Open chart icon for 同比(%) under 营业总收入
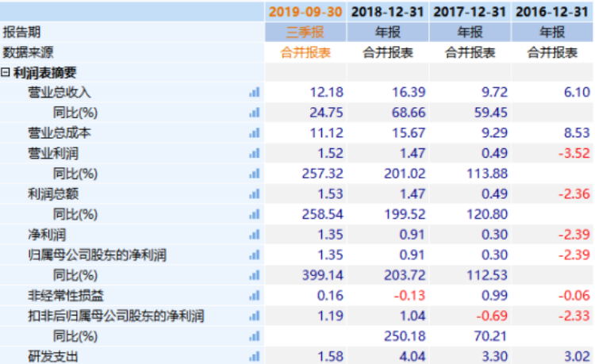 254,113
